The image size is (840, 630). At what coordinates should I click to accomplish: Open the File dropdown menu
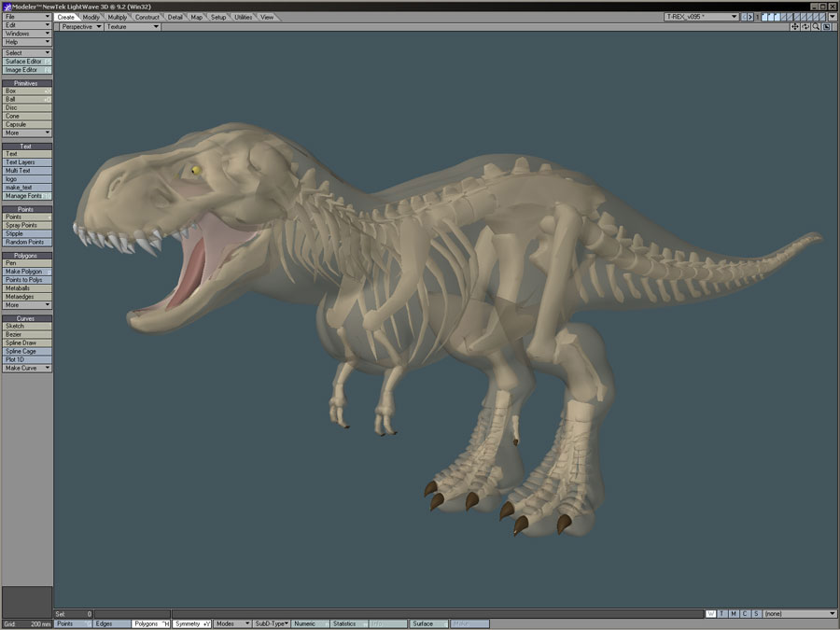(27, 17)
